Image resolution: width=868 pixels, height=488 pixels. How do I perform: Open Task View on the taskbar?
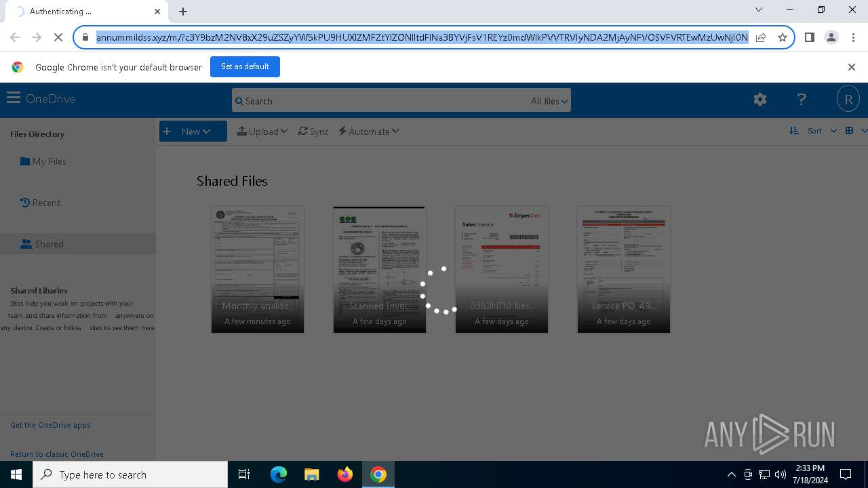click(244, 474)
